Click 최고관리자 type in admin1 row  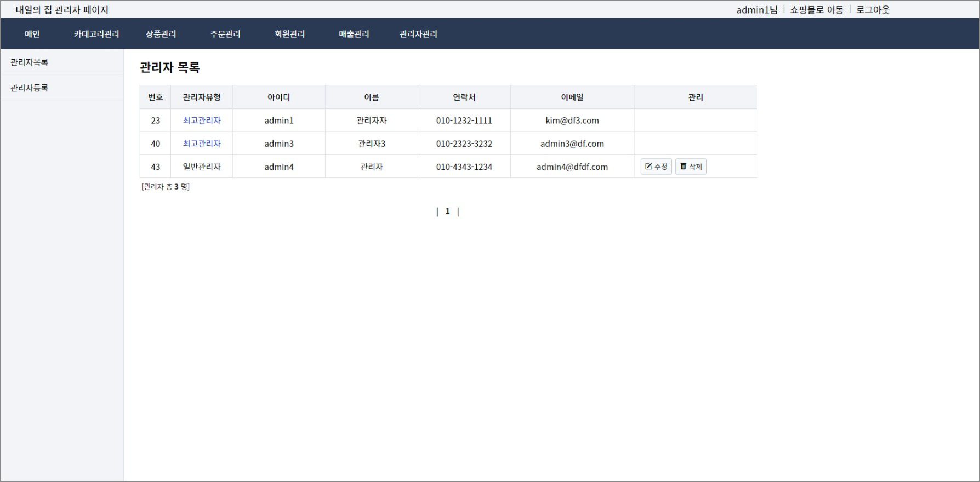(x=202, y=120)
